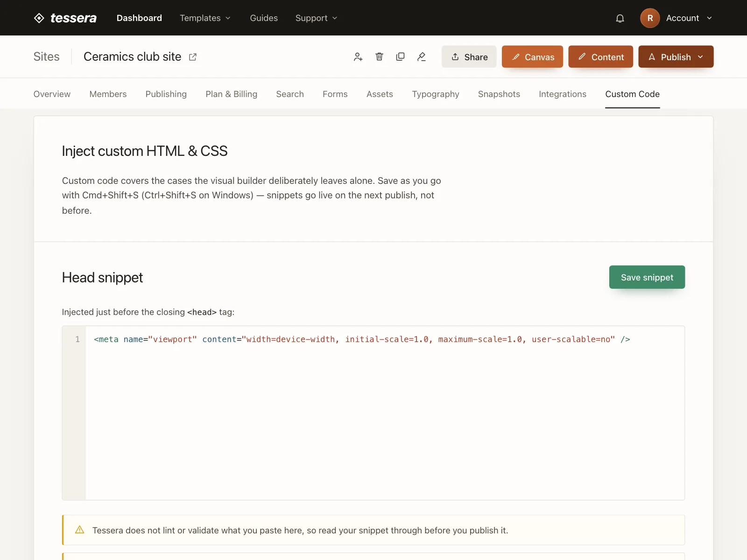
Task: Click inside the head snippet code editor
Action: point(385,413)
